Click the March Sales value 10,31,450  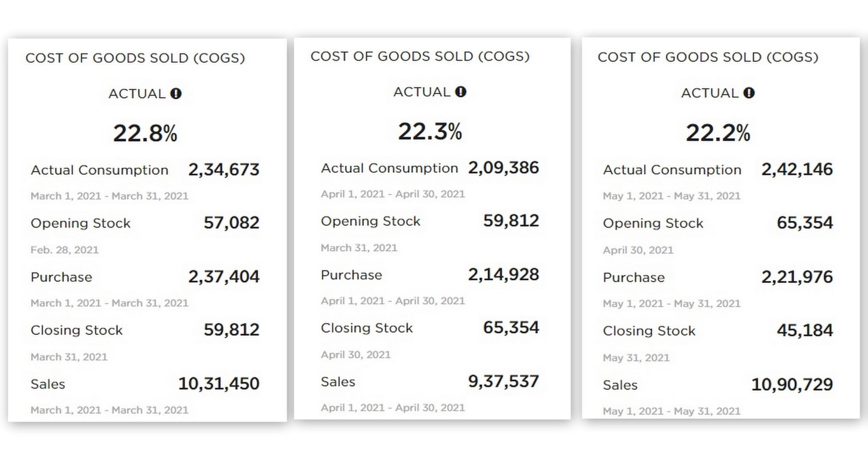pos(219,384)
